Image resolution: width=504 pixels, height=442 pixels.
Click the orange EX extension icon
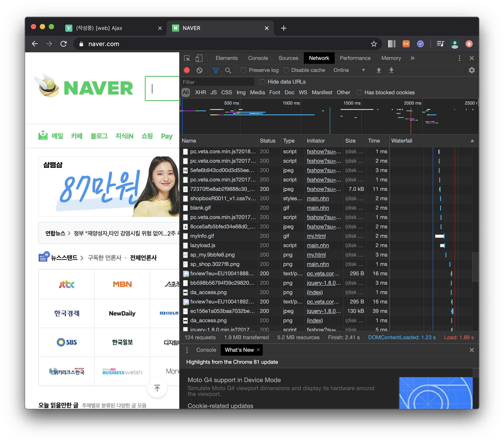pos(406,44)
